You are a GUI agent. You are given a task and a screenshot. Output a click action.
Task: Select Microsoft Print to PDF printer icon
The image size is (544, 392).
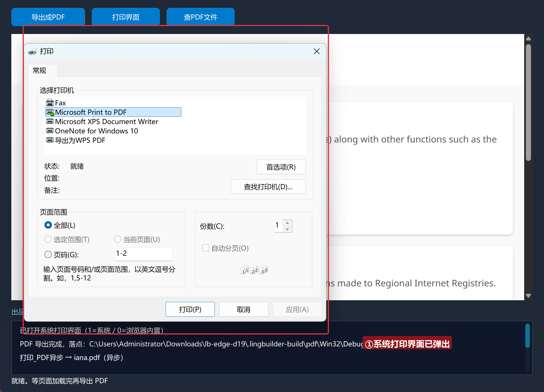click(50, 112)
